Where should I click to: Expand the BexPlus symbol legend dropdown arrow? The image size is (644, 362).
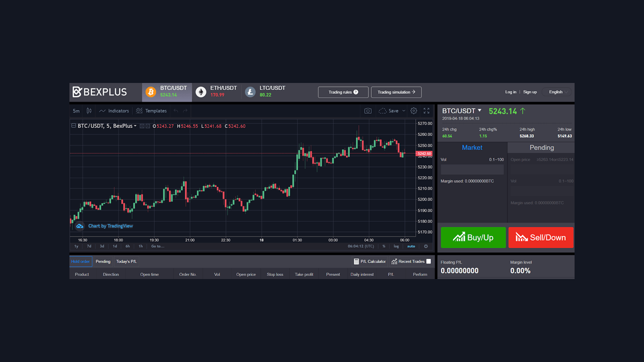135,126
